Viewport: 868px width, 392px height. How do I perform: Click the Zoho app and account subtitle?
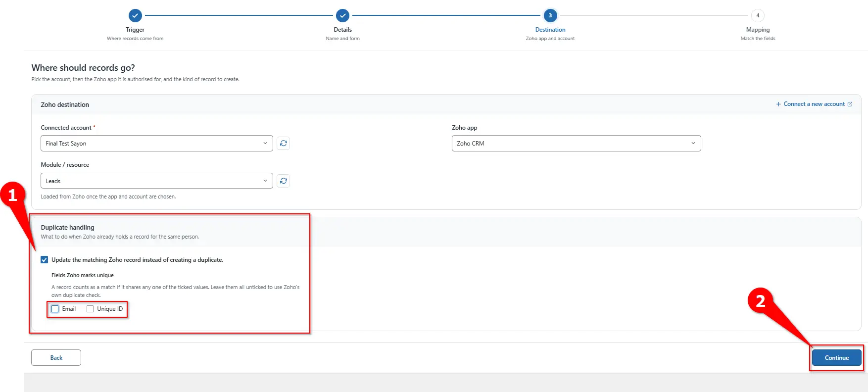click(550, 39)
